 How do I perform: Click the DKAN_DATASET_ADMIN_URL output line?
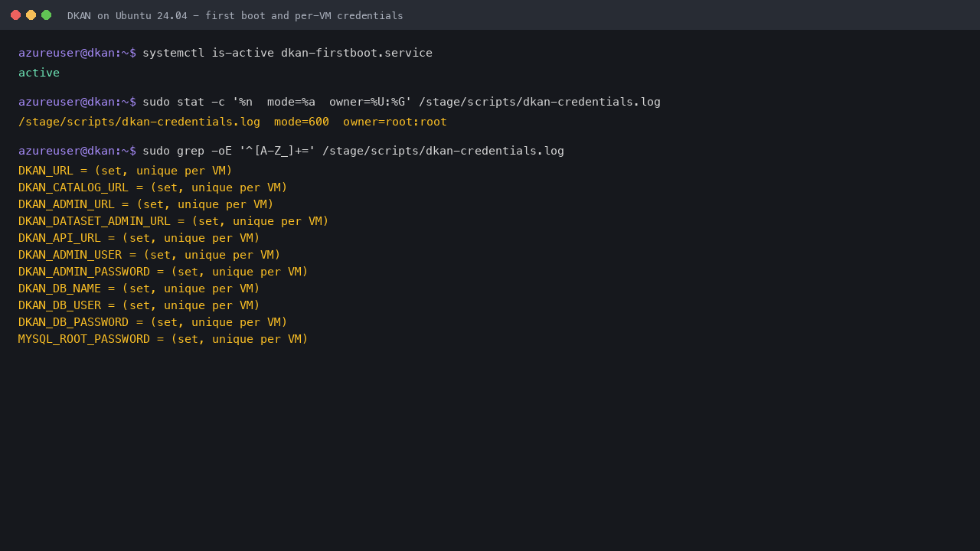[x=174, y=221]
